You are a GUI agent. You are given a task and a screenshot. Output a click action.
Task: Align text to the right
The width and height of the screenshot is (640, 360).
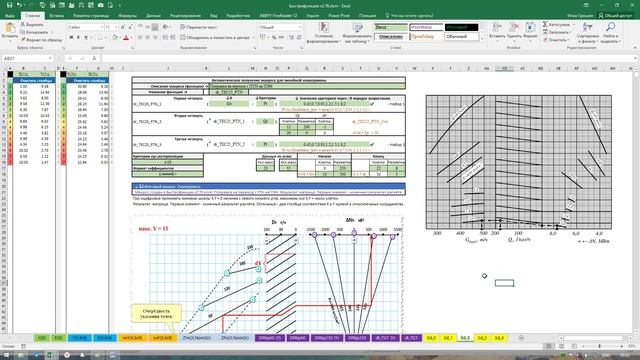[x=155, y=38]
